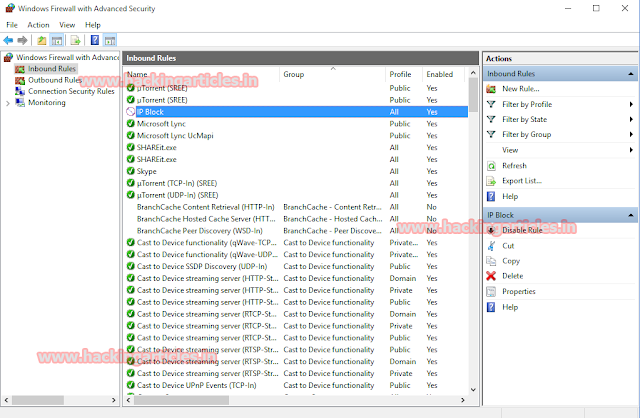Click scroll-right arrow of console tree pane
This screenshot has height=418, width=640.
(x=114, y=400)
